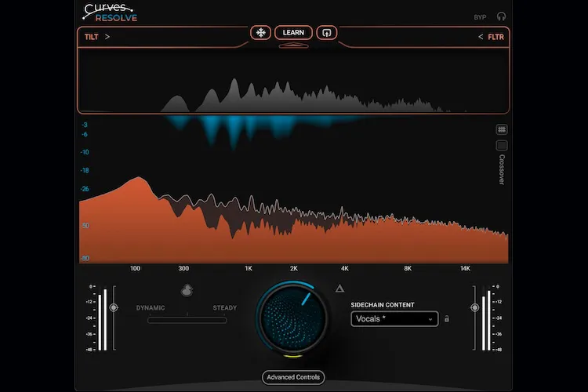Click the 4K frequency label

click(345, 269)
